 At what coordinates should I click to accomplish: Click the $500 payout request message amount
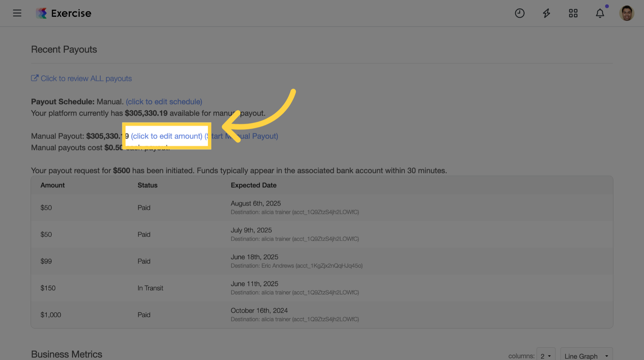(121, 170)
